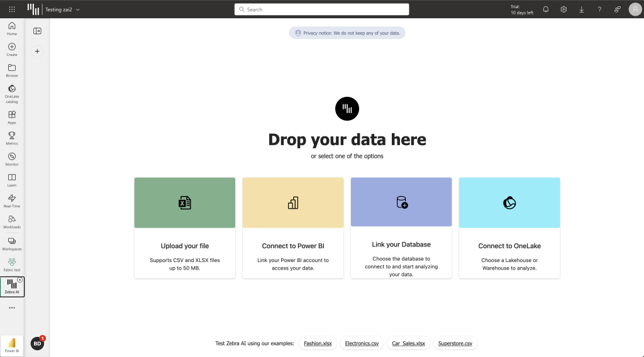Click the Trial 10 days left text
Screen dimensions: 644x357
click(x=521, y=9)
